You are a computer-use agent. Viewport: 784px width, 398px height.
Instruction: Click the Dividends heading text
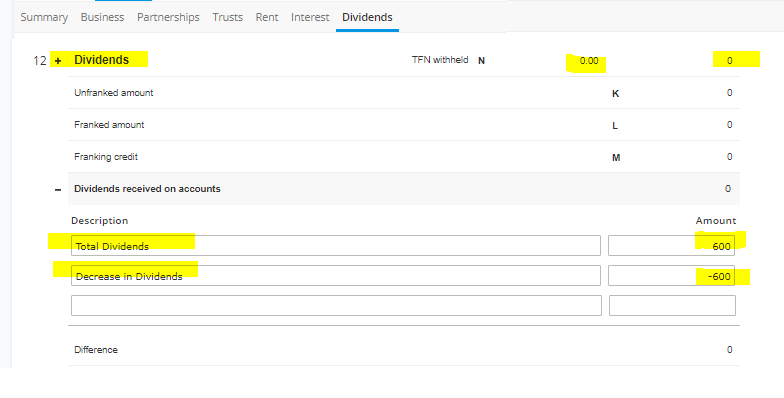(x=102, y=60)
